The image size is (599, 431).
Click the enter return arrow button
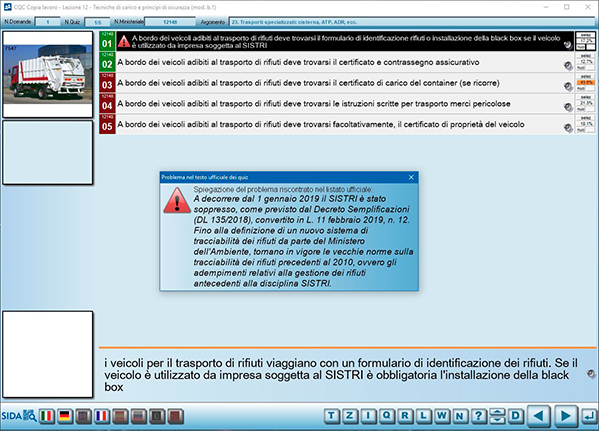[589, 416]
